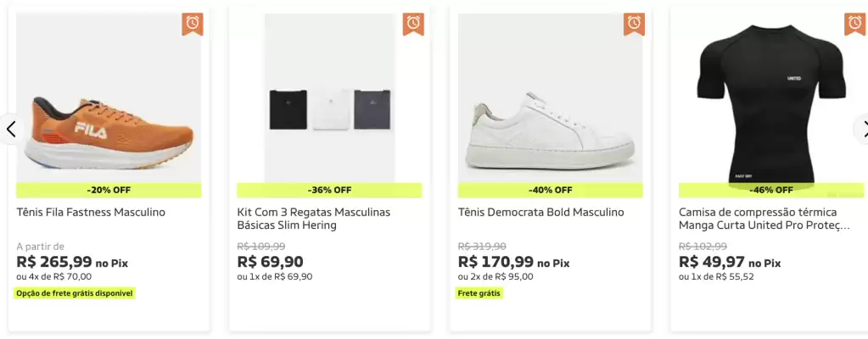Viewport: 868px width, 339px height.
Task: Click the alarm clock icon on Democrata sneaker card
Action: (x=634, y=24)
